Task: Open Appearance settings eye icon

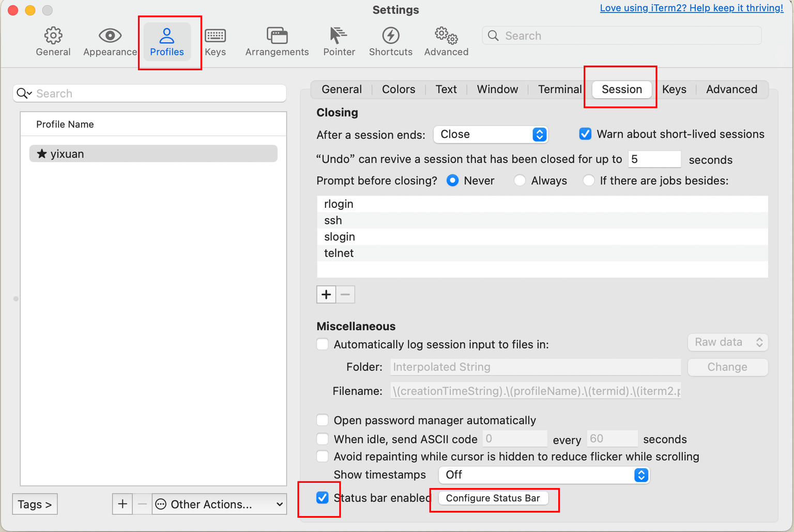Action: (x=110, y=36)
